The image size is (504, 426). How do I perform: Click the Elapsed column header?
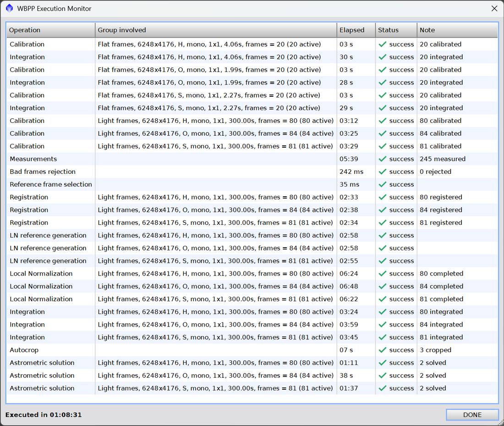[356, 30]
